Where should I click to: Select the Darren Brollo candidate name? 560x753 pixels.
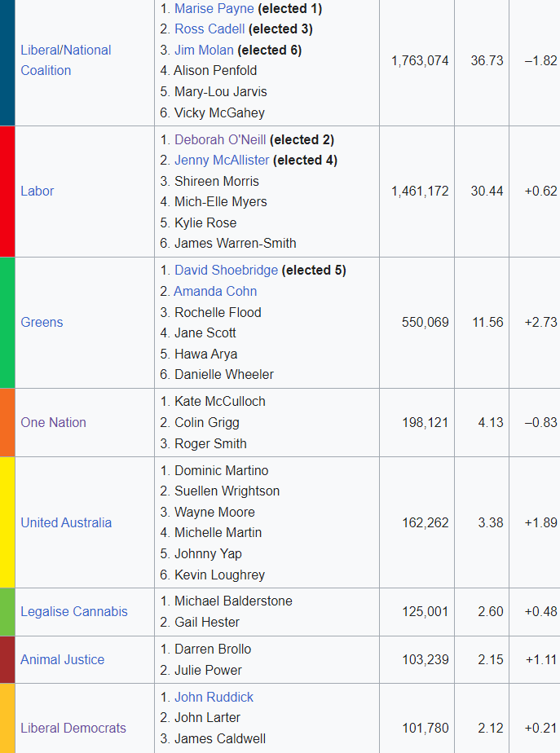click(x=213, y=650)
